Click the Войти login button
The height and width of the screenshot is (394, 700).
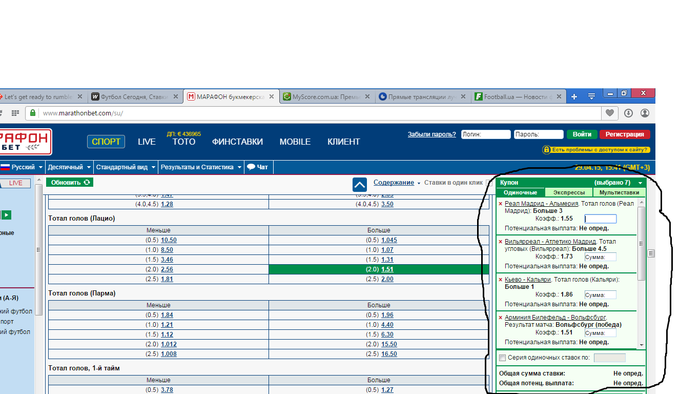582,134
